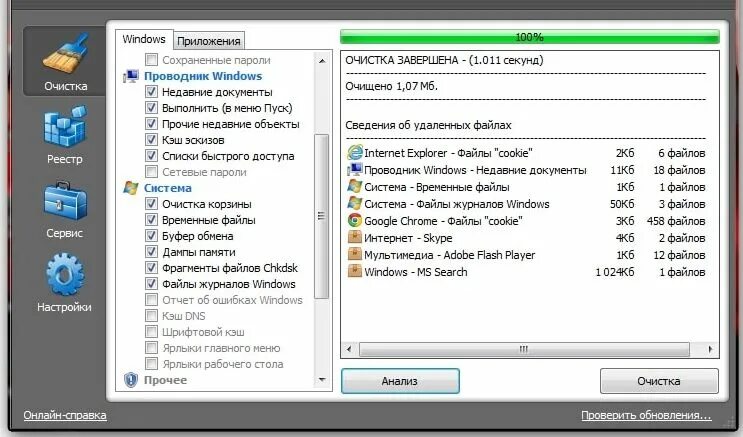Enable the Шрифтовой кэш checkbox

[151, 332]
